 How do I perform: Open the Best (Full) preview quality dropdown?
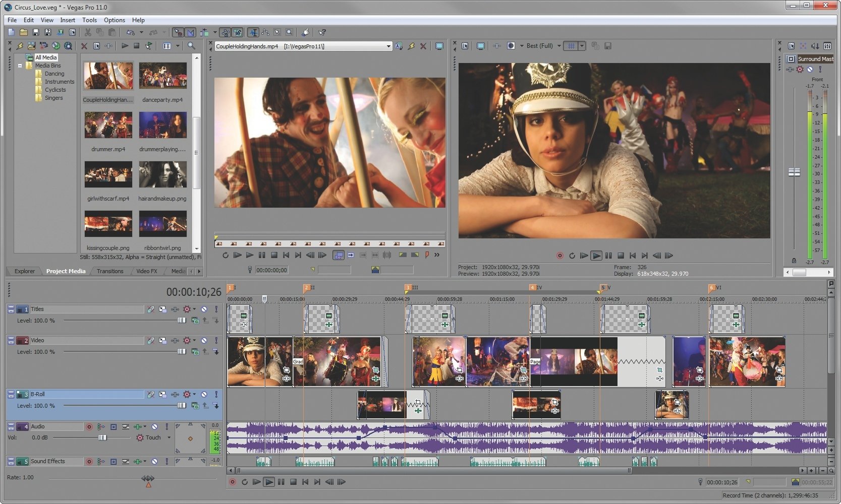coord(559,45)
